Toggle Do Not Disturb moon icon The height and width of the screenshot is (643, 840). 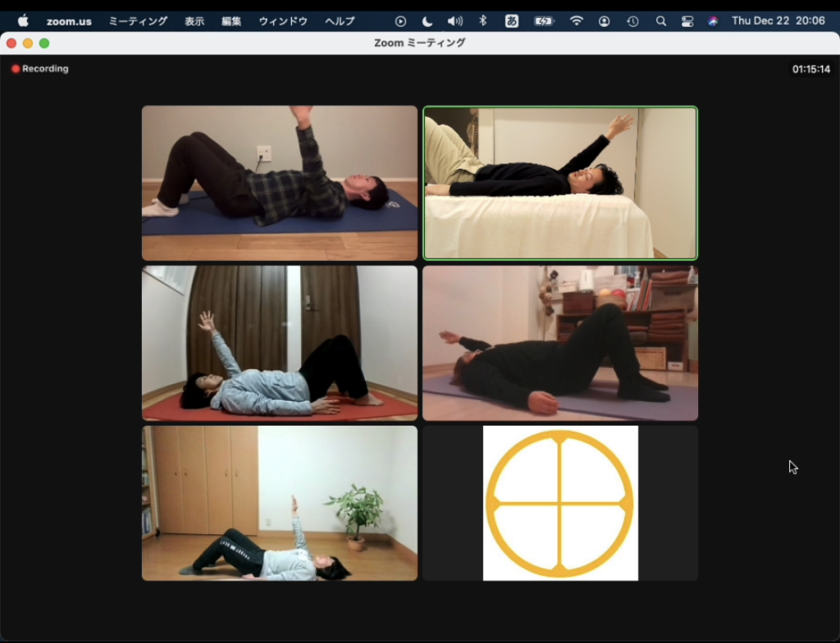(427, 21)
